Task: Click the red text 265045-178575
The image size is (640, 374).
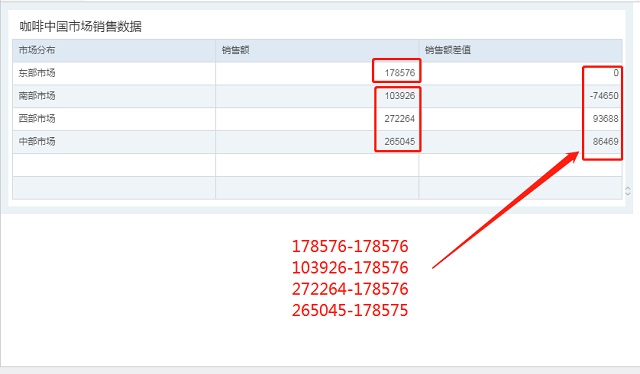Action: click(x=350, y=310)
